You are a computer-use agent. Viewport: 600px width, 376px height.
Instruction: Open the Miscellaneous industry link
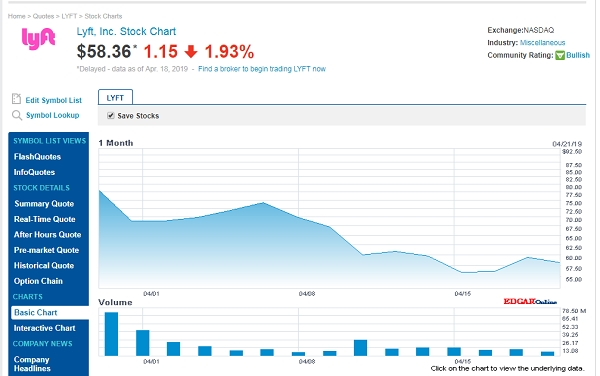(542, 42)
